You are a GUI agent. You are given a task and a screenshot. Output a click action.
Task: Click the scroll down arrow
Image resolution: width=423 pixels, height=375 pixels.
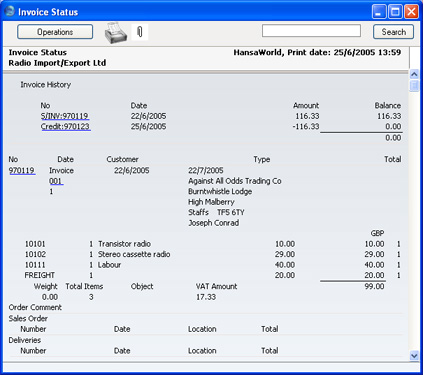click(x=414, y=356)
